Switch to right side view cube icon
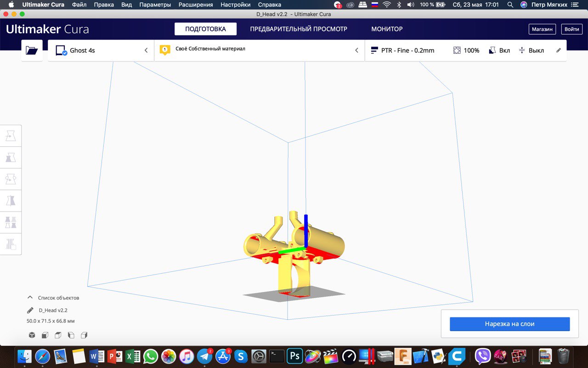This screenshot has width=588, height=368. click(84, 335)
